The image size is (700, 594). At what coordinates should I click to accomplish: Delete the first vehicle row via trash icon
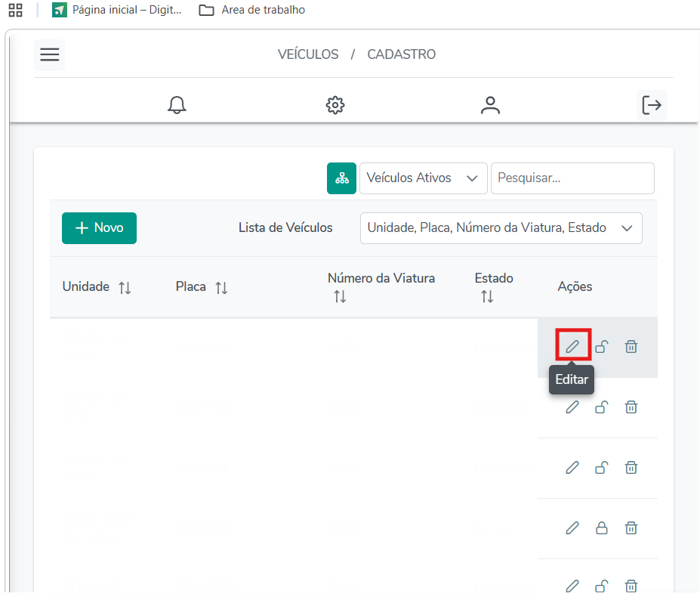coord(631,347)
